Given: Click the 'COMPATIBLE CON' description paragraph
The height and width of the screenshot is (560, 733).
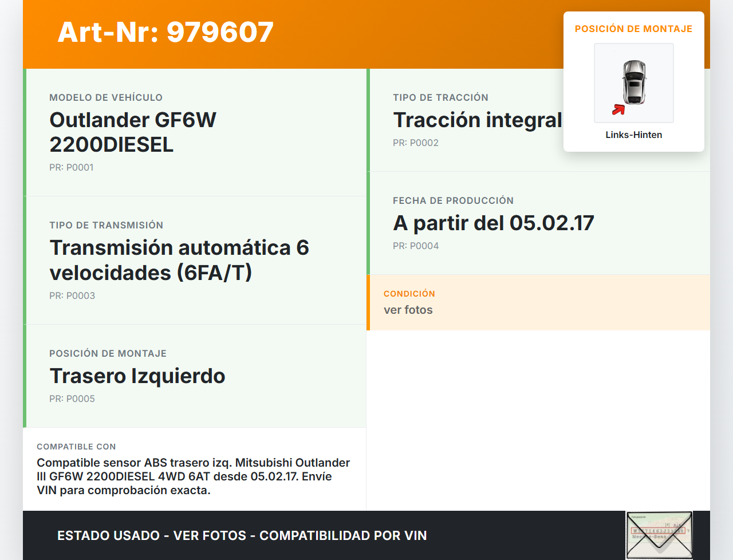Looking at the screenshot, I should (193, 476).
